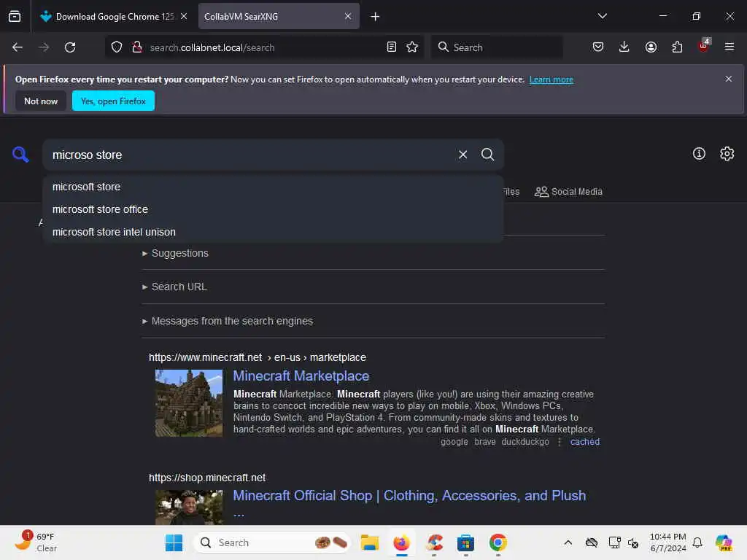Image resolution: width=747 pixels, height=560 pixels.
Task: Choose suggestion microsoft store intel unison
Action: pyautogui.click(x=273, y=232)
